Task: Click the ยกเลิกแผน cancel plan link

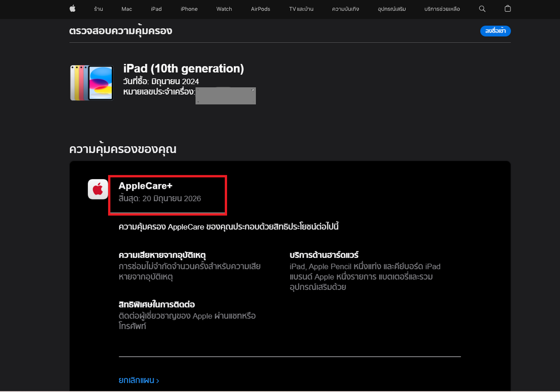Action: [x=139, y=380]
